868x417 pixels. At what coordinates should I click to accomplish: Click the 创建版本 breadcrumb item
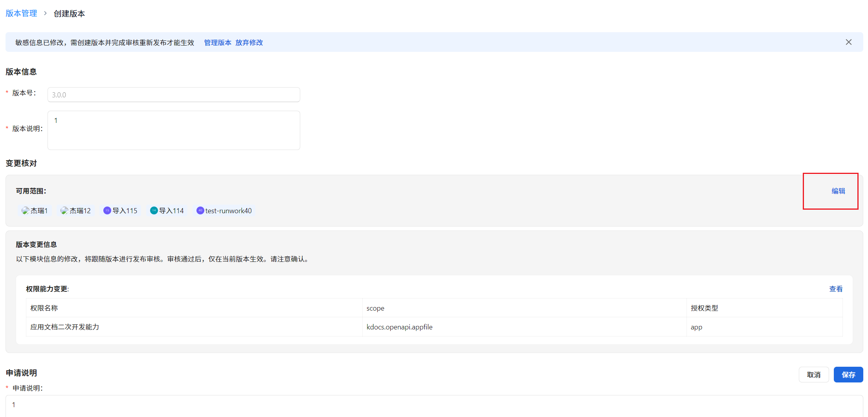click(69, 13)
